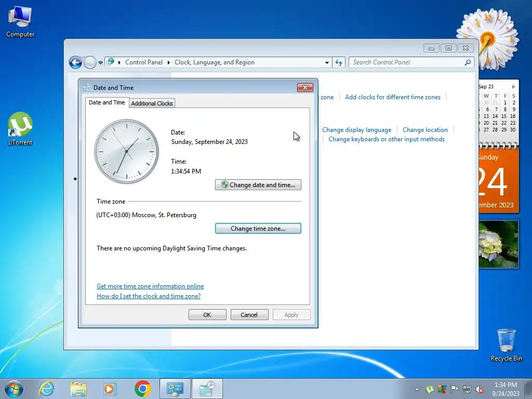Select the Date and Time taskbar button
532x399 pixels.
click(207, 389)
